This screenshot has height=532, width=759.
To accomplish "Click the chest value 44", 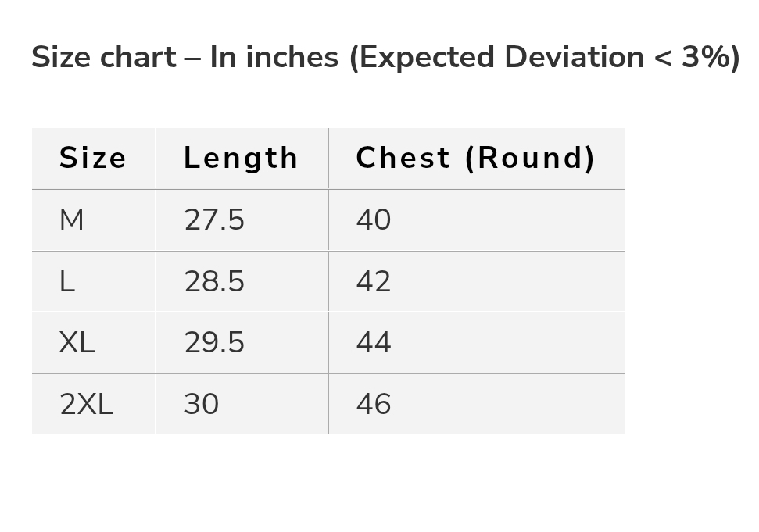I will (x=374, y=343).
